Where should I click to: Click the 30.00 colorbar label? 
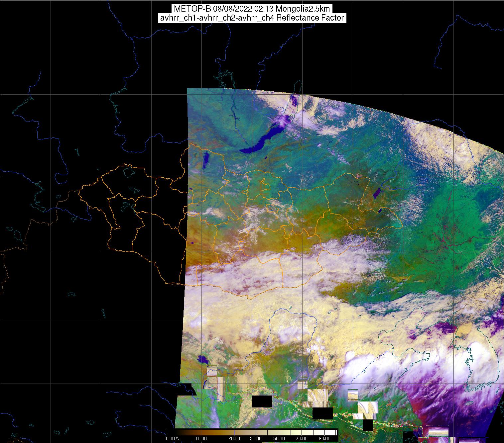click(256, 438)
